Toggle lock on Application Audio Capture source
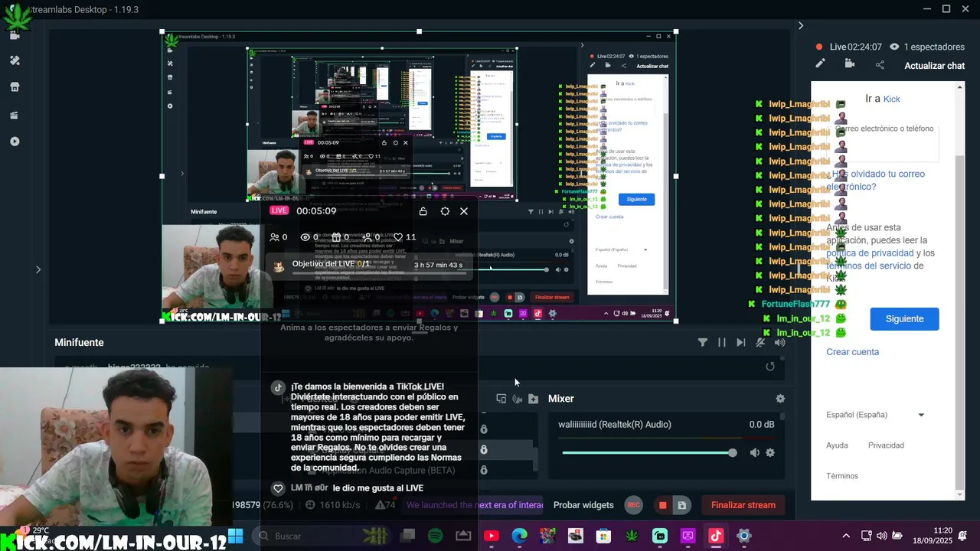 [484, 470]
